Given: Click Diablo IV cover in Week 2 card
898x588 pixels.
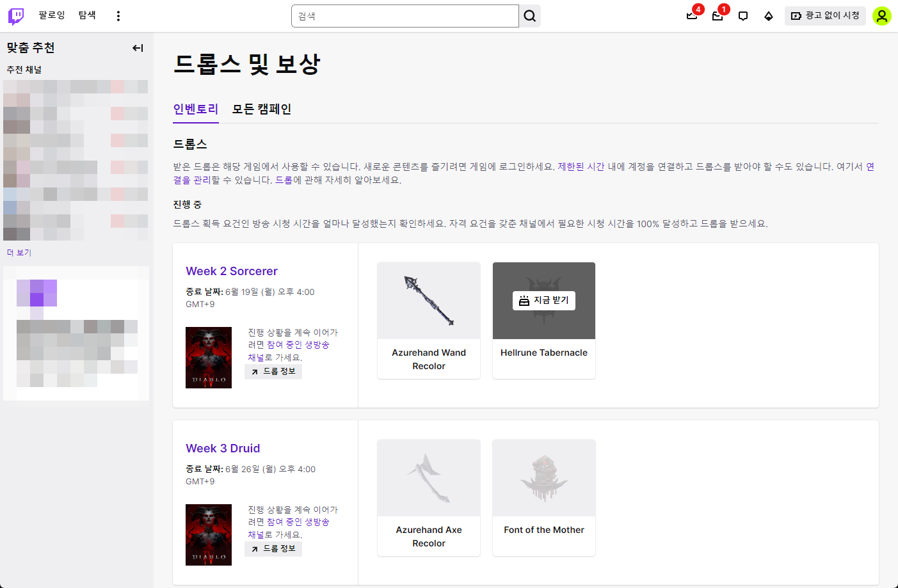Looking at the screenshot, I should click(x=209, y=358).
